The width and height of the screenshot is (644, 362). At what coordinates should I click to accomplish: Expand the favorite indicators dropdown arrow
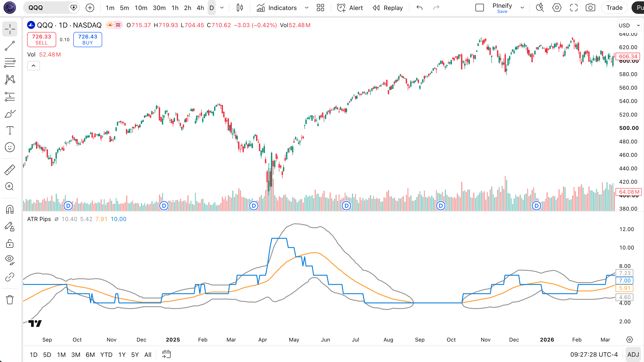pos(306,8)
